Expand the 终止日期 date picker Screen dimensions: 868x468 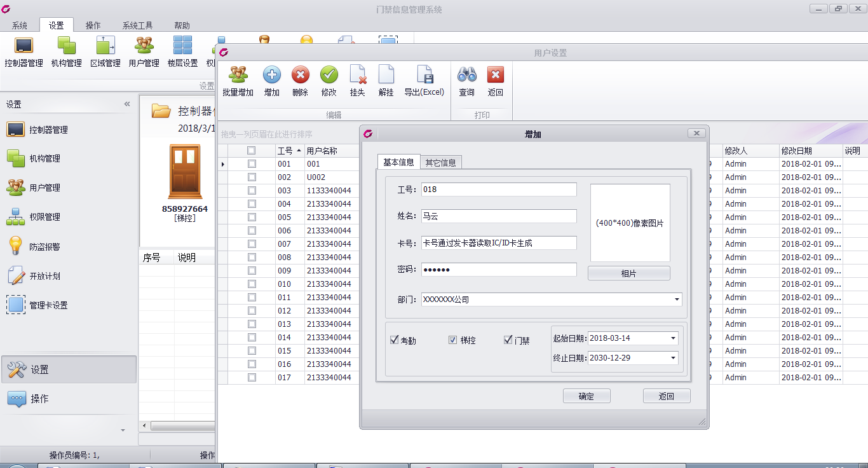[673, 358]
